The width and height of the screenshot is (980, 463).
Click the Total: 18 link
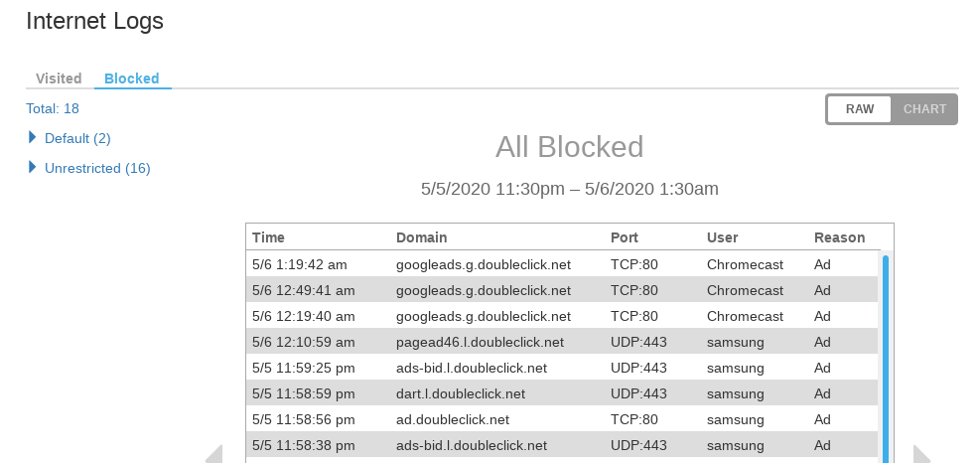click(x=53, y=108)
